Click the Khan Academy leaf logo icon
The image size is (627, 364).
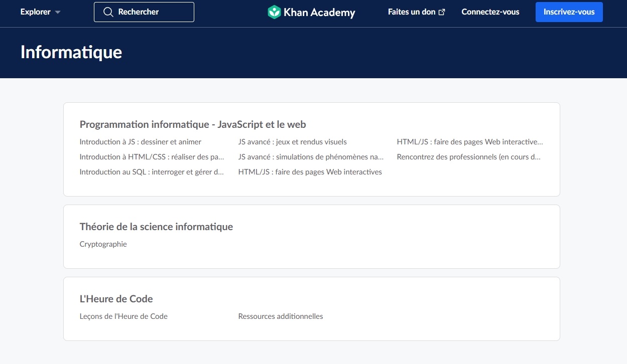(x=274, y=12)
